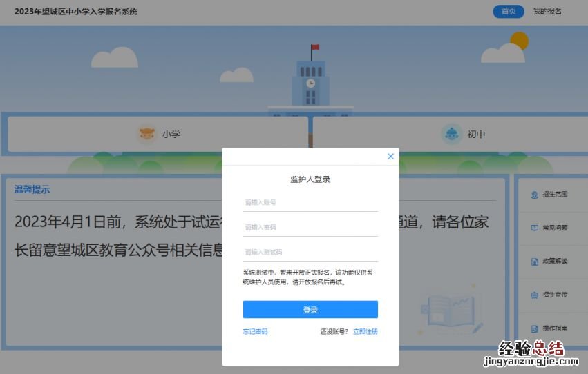588x374 pixels.
Task: Click the 还没账号? text
Action: [334, 331]
